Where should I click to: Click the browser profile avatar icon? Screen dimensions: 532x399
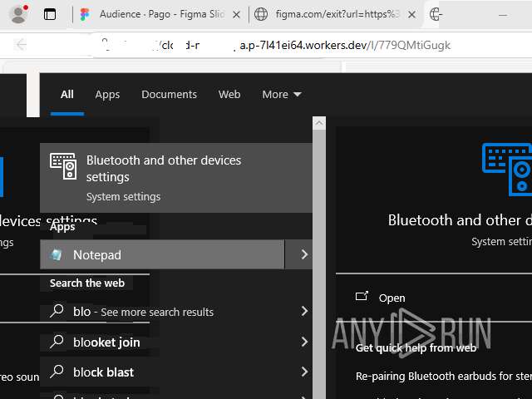(18, 14)
